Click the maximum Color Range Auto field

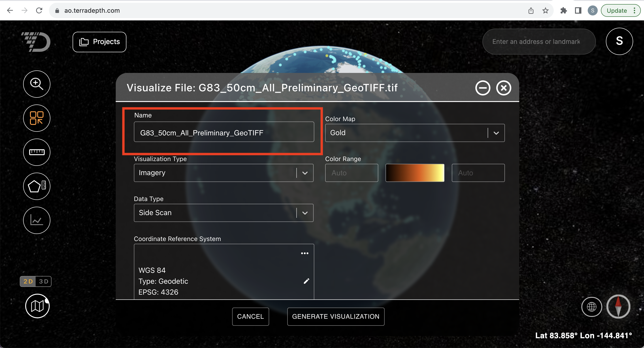pyautogui.click(x=478, y=173)
